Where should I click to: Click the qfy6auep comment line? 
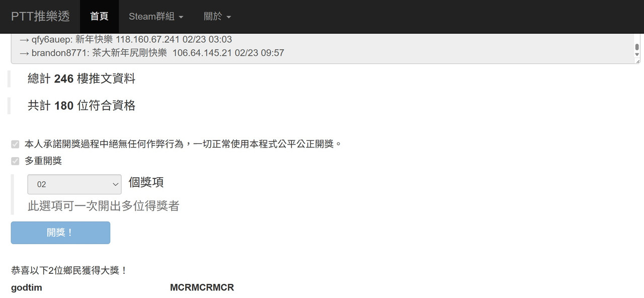pyautogui.click(x=125, y=39)
